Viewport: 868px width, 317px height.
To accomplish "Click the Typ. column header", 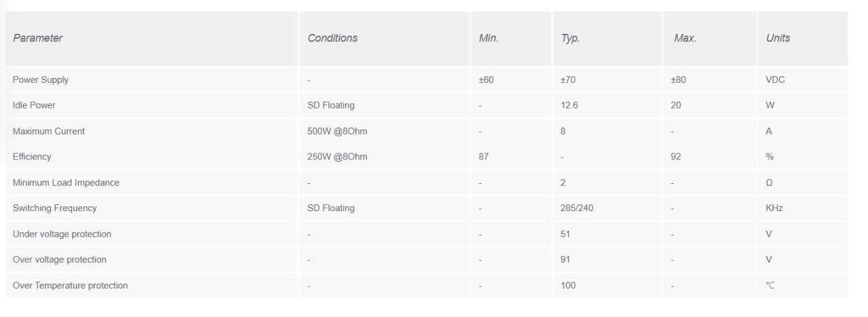I will pyautogui.click(x=570, y=39).
